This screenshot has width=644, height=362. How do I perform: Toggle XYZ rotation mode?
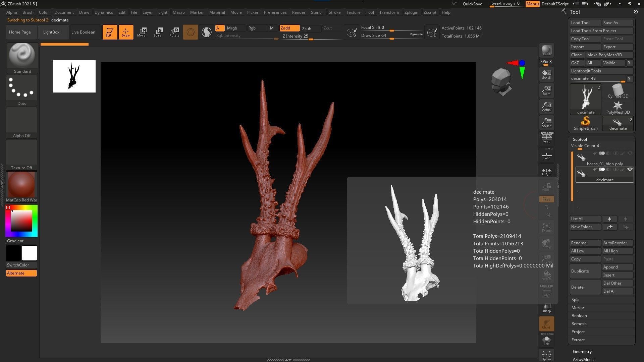point(546,199)
